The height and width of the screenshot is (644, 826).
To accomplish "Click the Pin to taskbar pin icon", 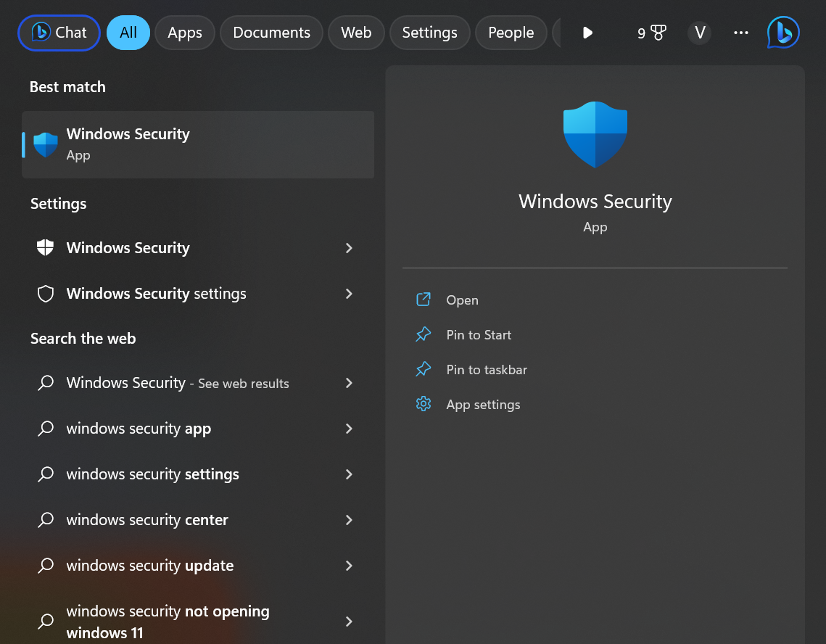I will click(424, 370).
